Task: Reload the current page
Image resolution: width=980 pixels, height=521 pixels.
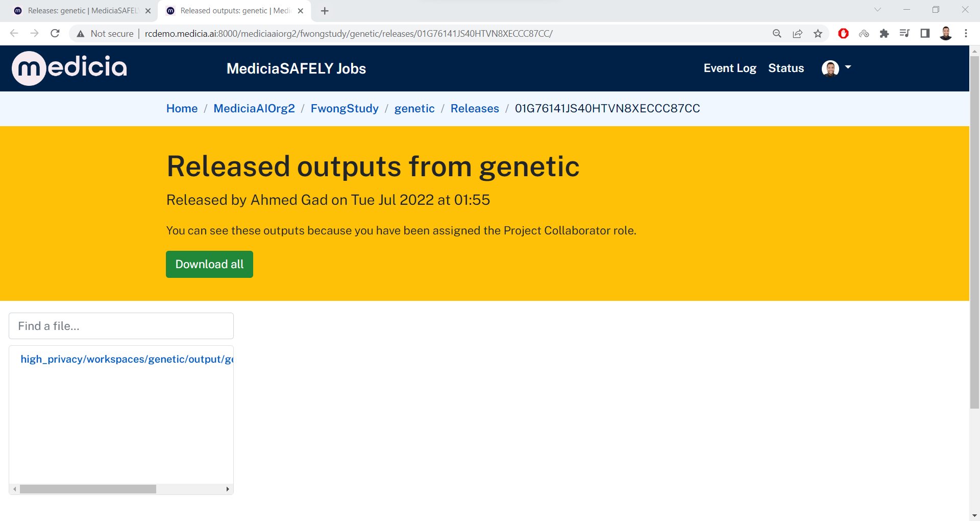Action: coord(55,33)
